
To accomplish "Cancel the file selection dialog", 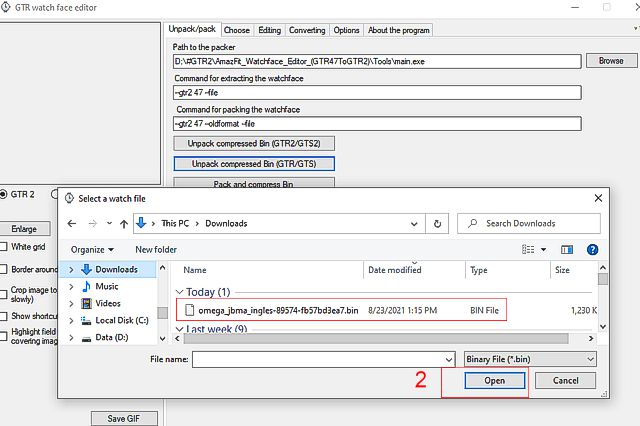I will (x=565, y=381).
